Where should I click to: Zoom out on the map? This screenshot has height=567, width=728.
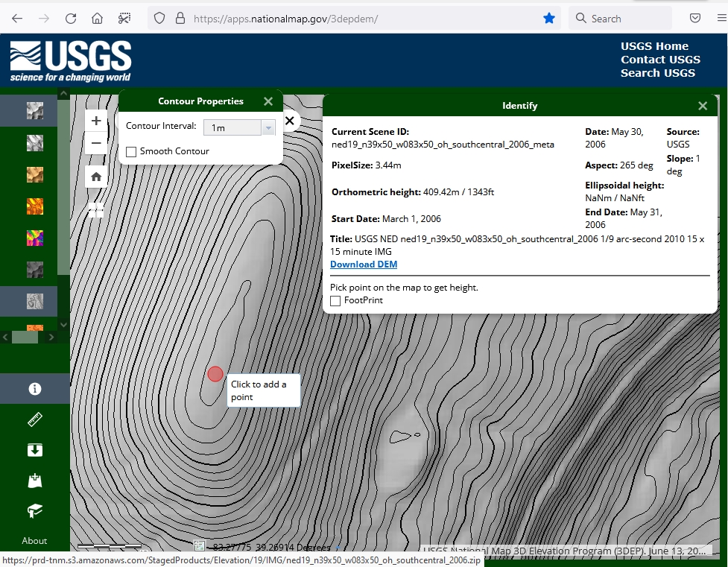[96, 143]
